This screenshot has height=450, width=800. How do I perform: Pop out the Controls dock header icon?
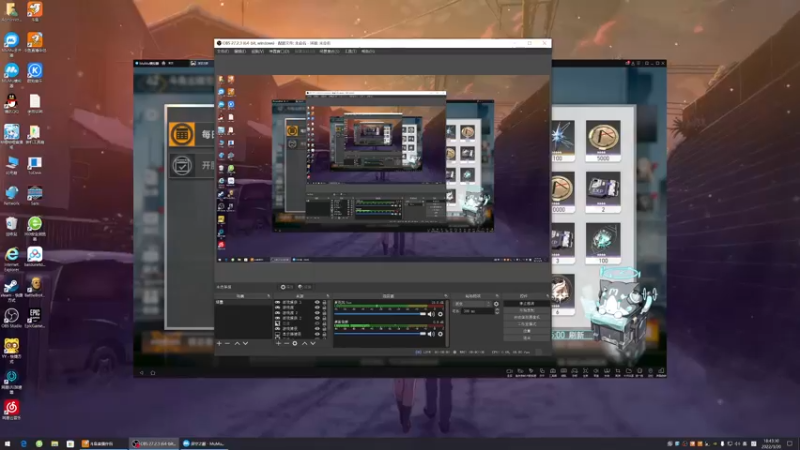coord(547,296)
